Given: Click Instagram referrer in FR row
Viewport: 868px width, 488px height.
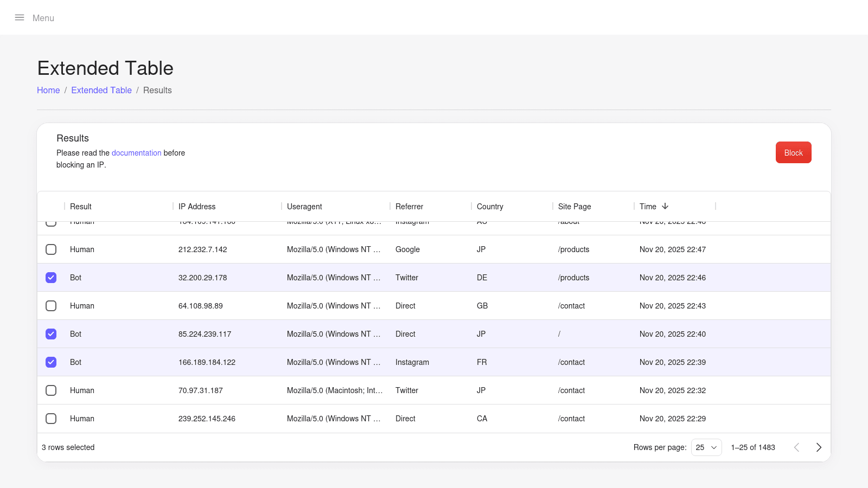Looking at the screenshot, I should point(412,362).
